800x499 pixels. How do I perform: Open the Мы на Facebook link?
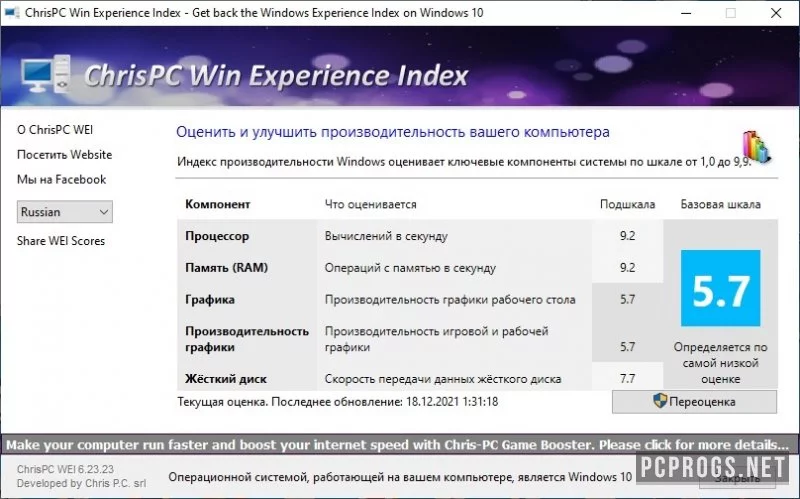click(61, 180)
